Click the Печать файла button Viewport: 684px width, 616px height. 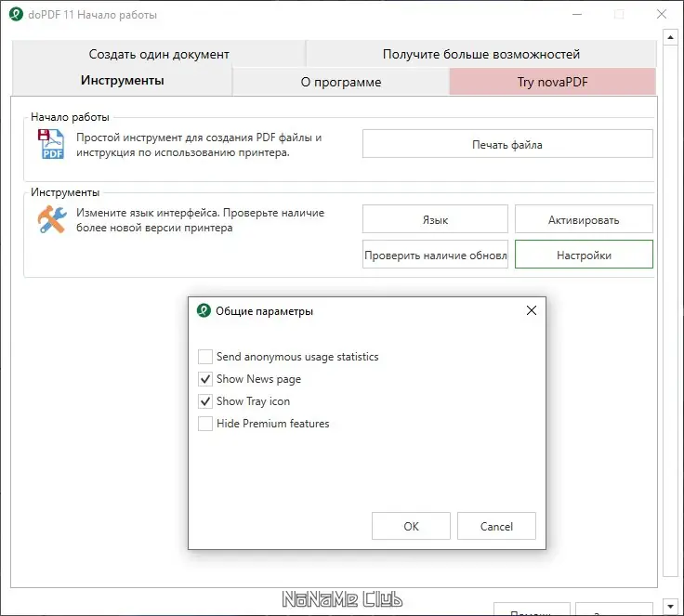point(507,144)
